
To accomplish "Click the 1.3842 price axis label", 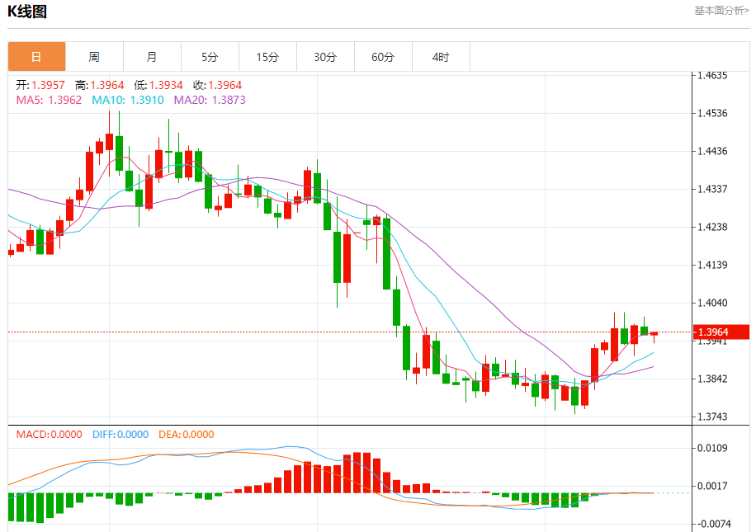I will (x=712, y=379).
